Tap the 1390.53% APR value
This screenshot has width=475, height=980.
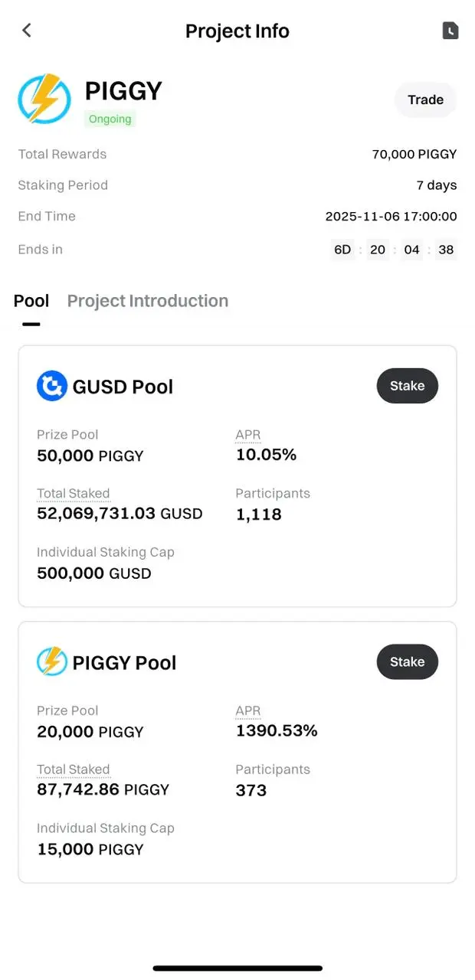coord(277,731)
